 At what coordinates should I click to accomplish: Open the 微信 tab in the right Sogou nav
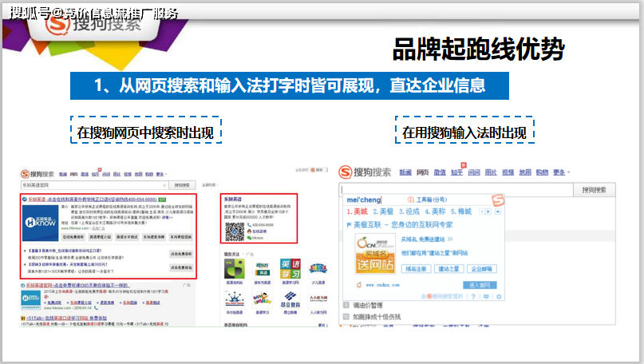pyautogui.click(x=440, y=172)
